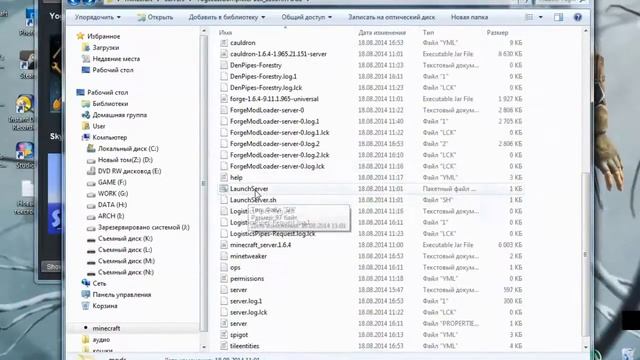Open Корзина in navigation tree
The image size is (640, 360).
tap(105, 306)
